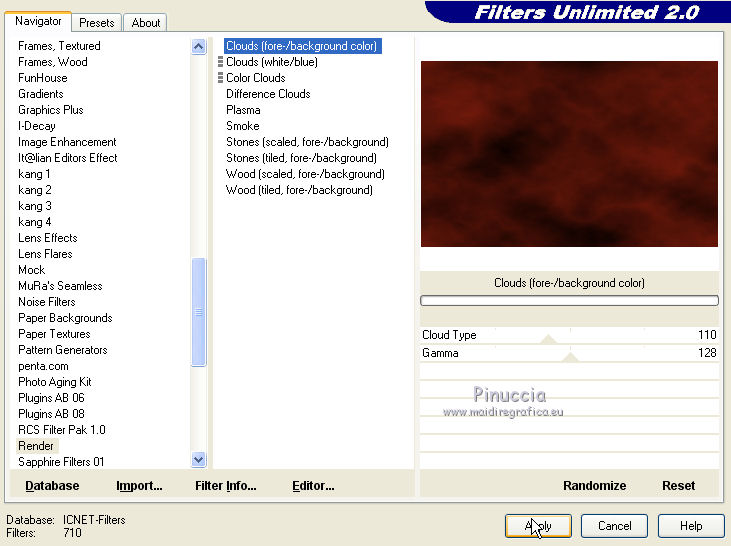Select Wood (tiled, fore-/background) filter
The height and width of the screenshot is (546, 731).
pyautogui.click(x=299, y=190)
